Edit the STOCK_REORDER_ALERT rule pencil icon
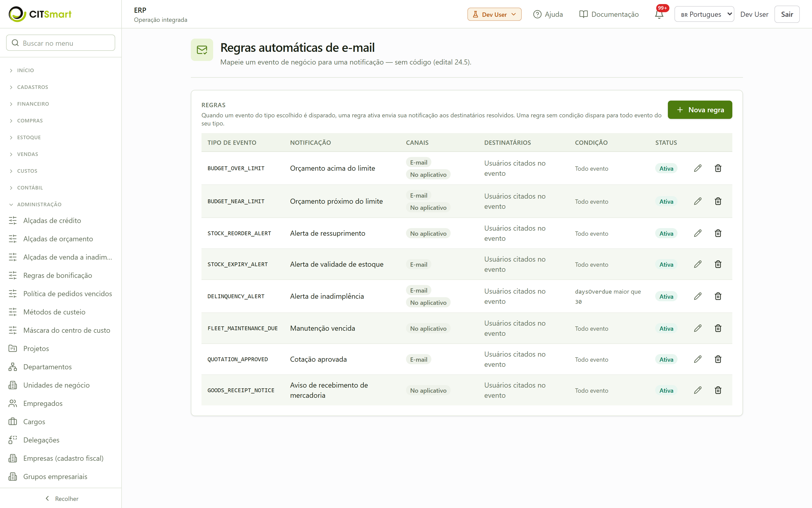The image size is (812, 508). pos(698,233)
